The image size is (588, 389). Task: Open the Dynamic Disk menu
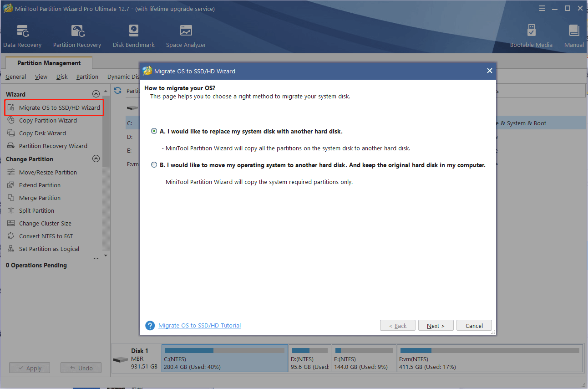123,77
